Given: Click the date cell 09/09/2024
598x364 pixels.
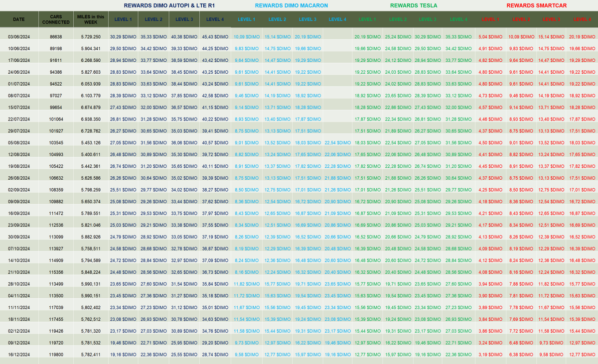Looking at the screenshot, I should (x=18, y=202).
